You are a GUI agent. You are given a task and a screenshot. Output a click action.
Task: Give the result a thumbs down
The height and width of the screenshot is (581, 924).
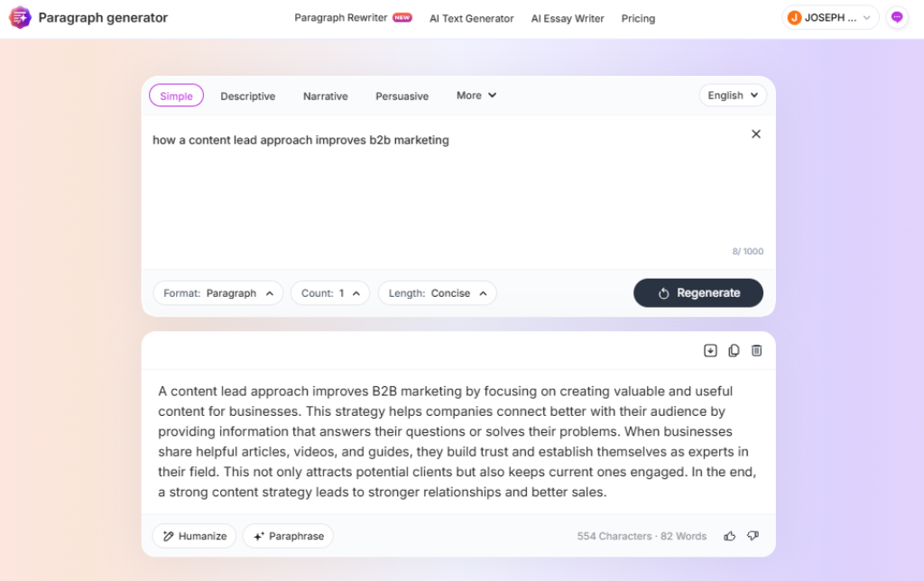(753, 536)
